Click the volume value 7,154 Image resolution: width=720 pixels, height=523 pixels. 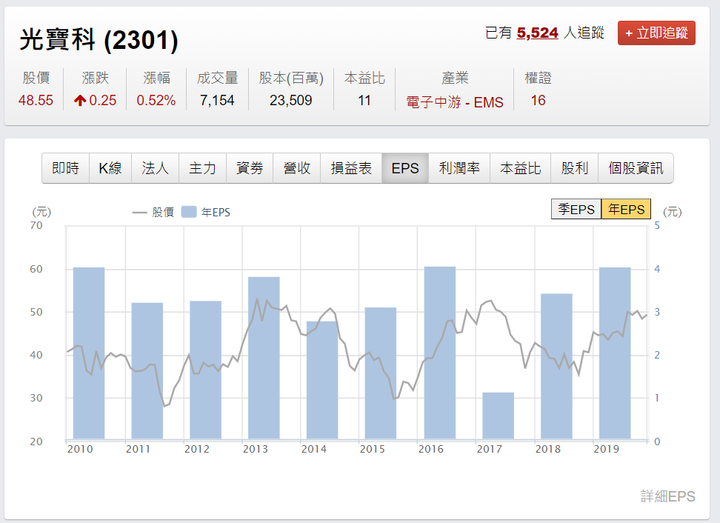(217, 100)
